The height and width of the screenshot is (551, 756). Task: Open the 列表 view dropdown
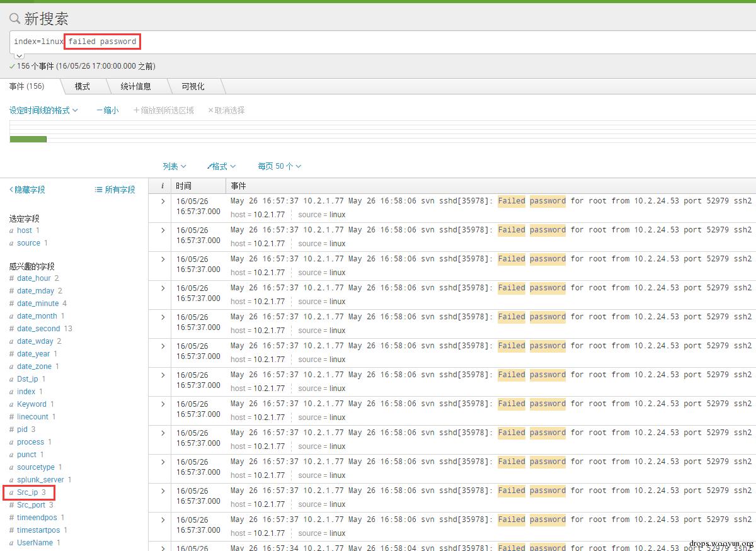(175, 166)
